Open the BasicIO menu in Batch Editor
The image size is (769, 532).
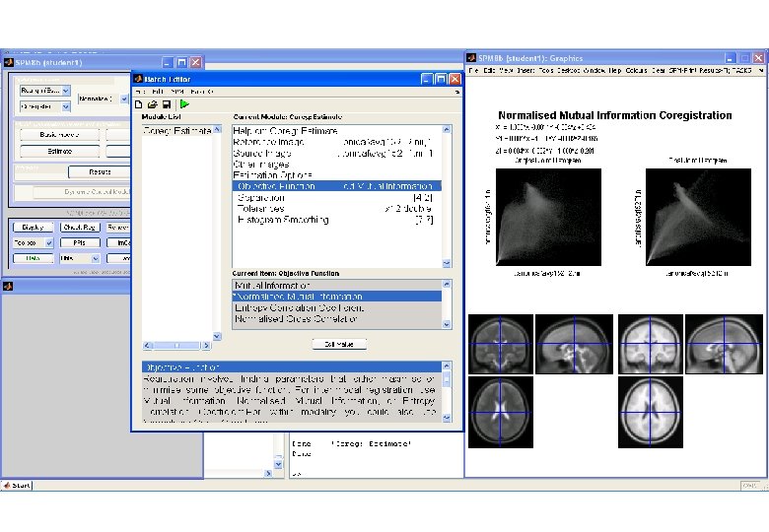(201, 92)
